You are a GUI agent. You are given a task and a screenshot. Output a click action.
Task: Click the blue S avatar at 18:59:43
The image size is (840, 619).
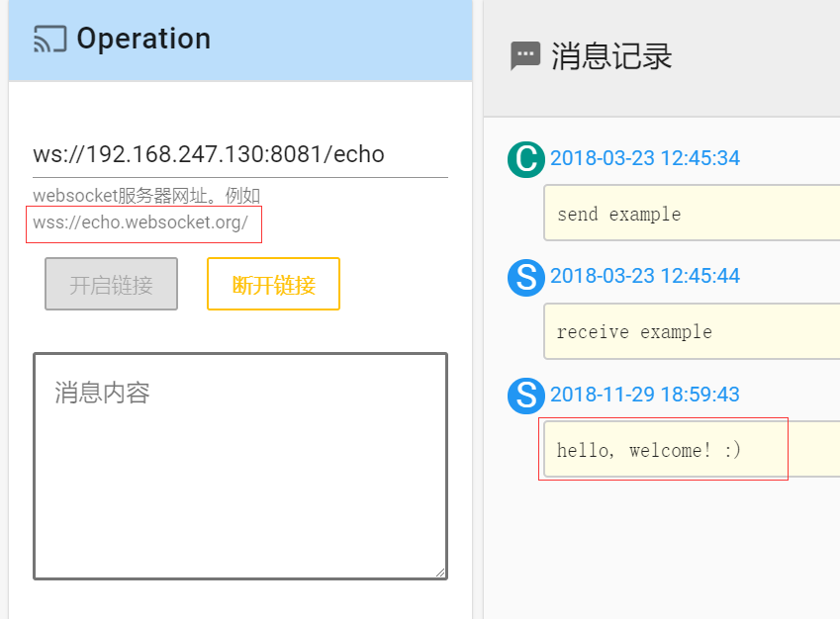[525, 395]
